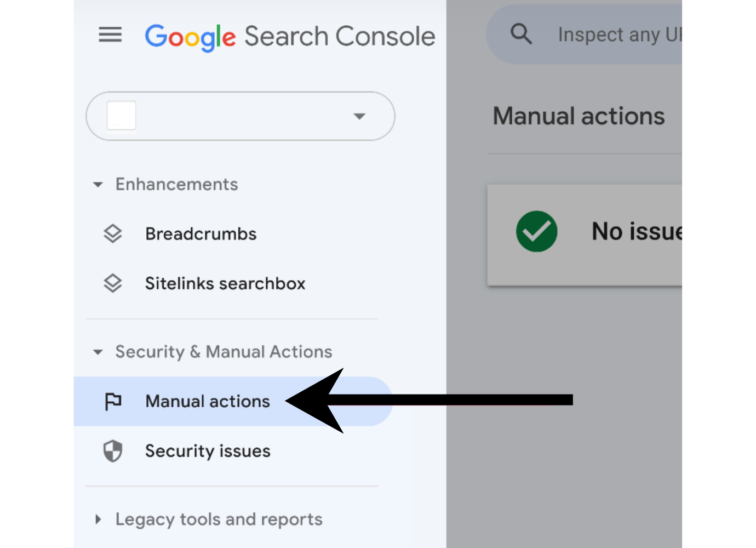The image size is (756, 548).
Task: Click the Security issues shield icon
Action: [113, 451]
